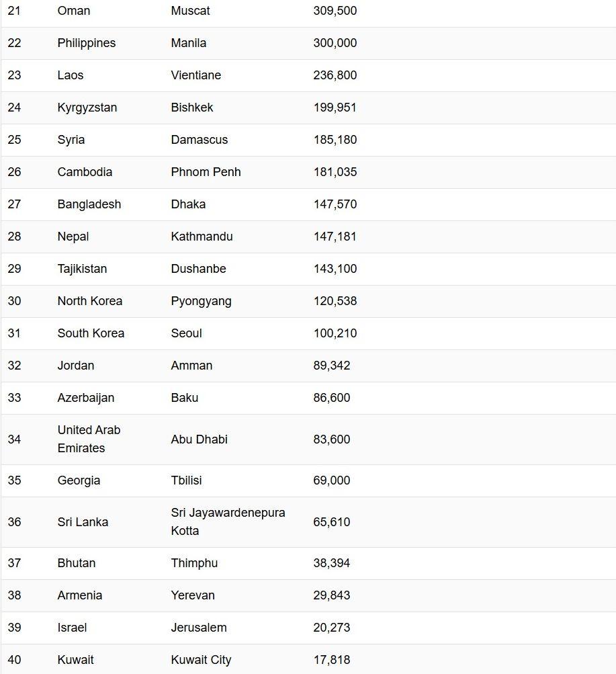Select the Kyrgyzstan row text

point(87,108)
